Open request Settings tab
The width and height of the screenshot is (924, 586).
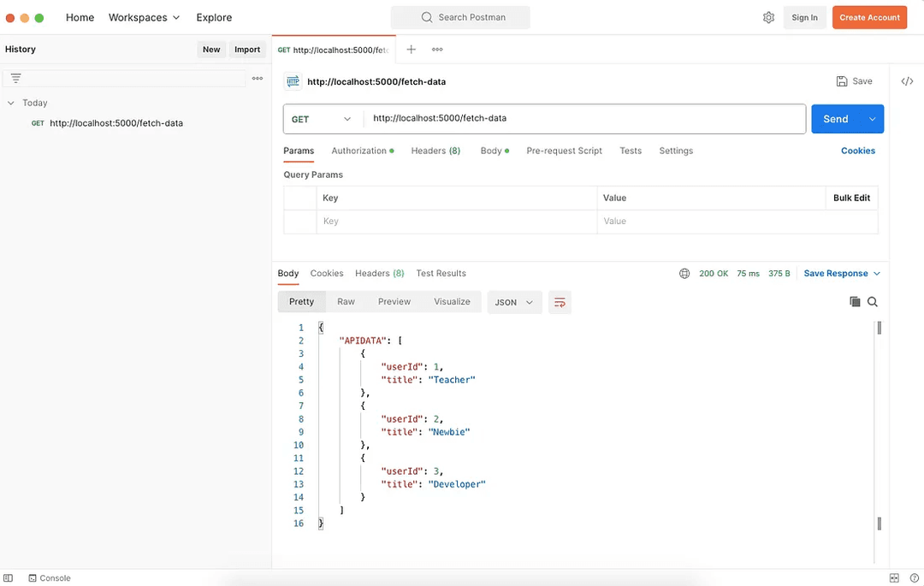click(x=676, y=151)
